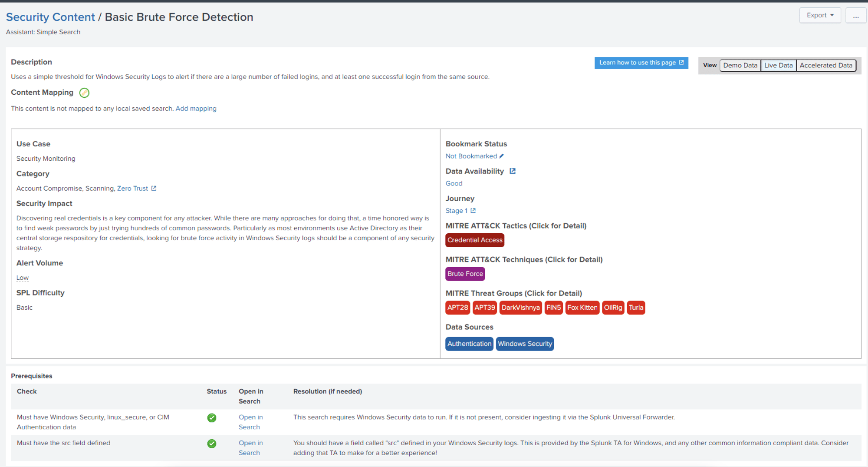The height and width of the screenshot is (467, 868).
Task: Click the Content Mapping green status icon
Action: 84,93
